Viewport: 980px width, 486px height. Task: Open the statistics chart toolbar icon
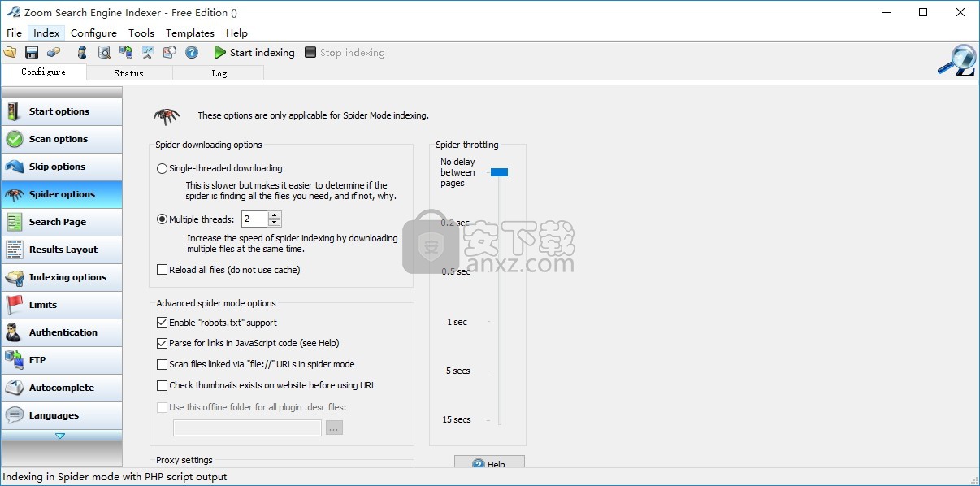[148, 52]
